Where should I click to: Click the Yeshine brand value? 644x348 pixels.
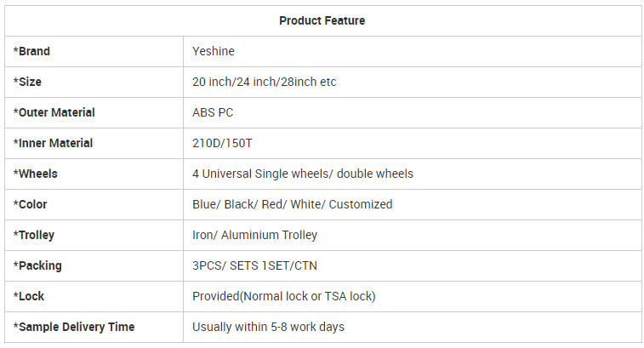[x=214, y=51]
